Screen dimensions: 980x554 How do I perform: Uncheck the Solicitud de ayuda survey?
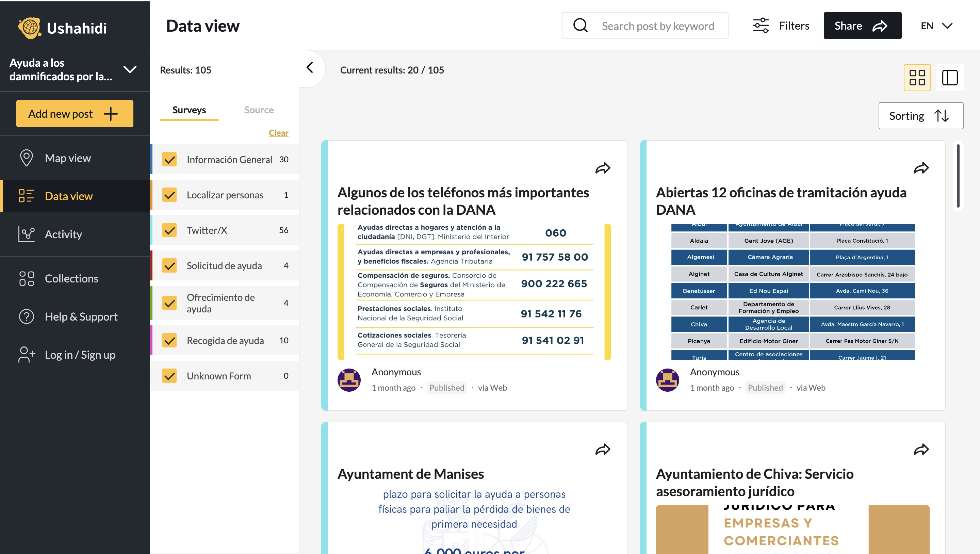point(169,265)
